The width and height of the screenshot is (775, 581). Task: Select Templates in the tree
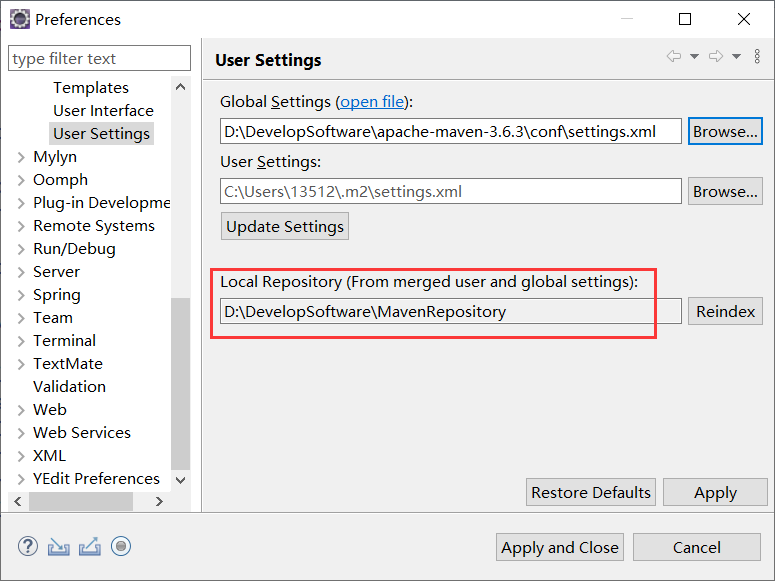tap(91, 88)
